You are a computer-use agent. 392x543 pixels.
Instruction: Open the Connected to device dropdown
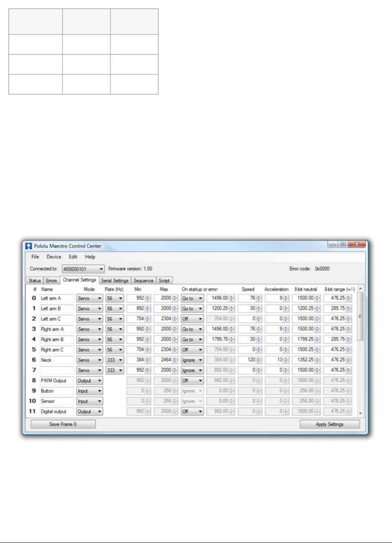point(83,269)
